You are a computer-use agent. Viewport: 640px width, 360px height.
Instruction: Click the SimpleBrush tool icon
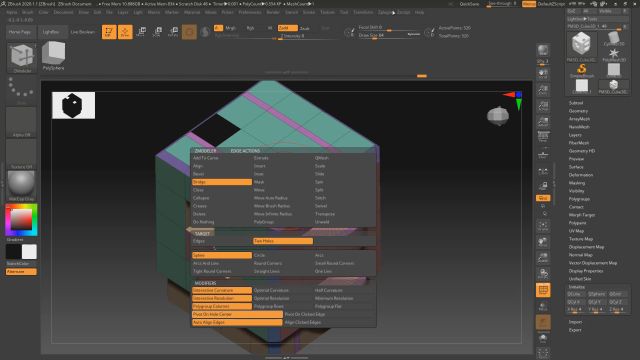pos(582,71)
